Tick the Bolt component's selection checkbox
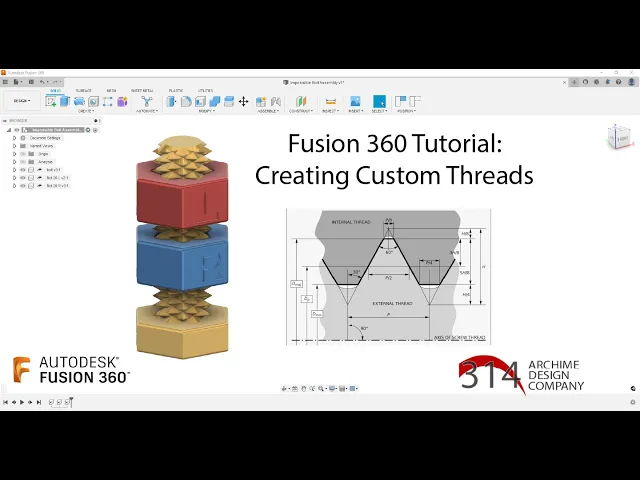Viewport: 640px width, 480px height. (31, 170)
